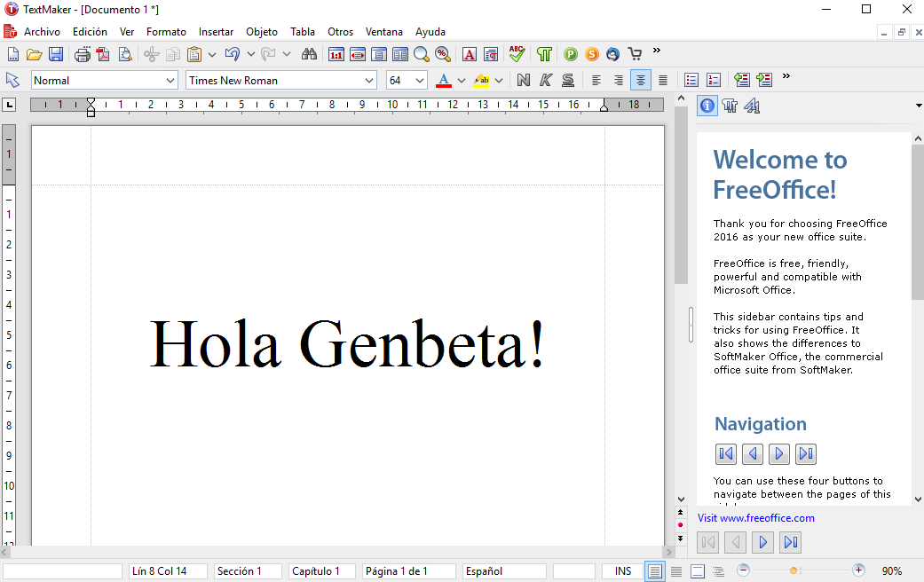Expand the undo history arrow

(x=250, y=55)
